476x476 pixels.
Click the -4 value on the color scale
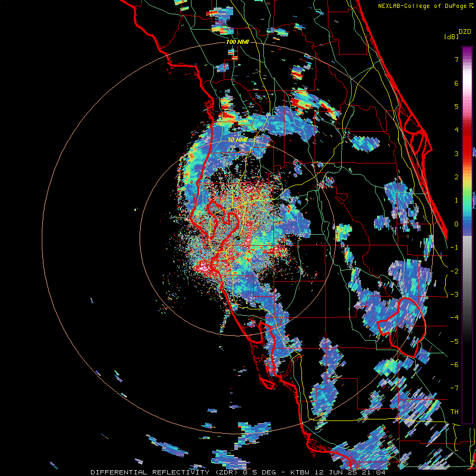[x=454, y=318]
